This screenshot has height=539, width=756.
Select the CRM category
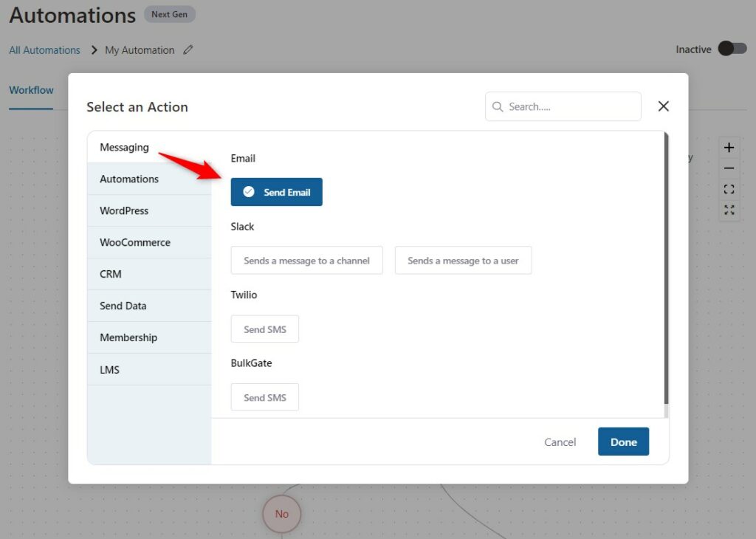(x=149, y=274)
